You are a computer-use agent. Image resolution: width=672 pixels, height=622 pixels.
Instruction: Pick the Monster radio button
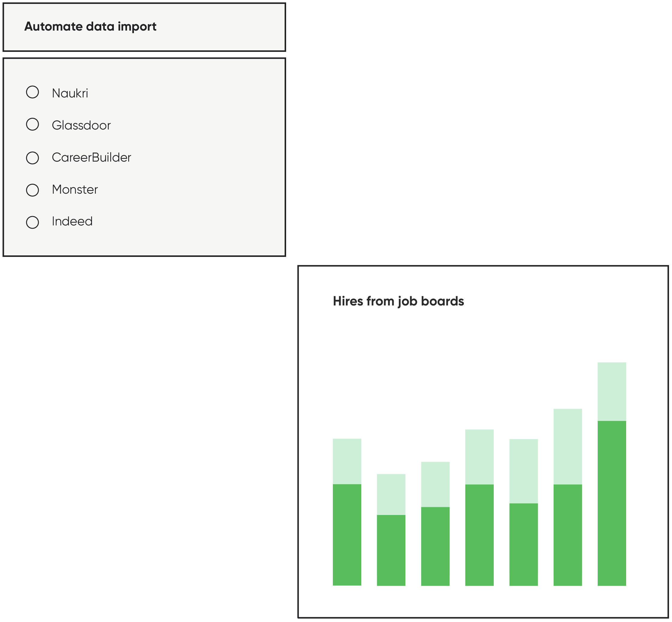tap(32, 190)
